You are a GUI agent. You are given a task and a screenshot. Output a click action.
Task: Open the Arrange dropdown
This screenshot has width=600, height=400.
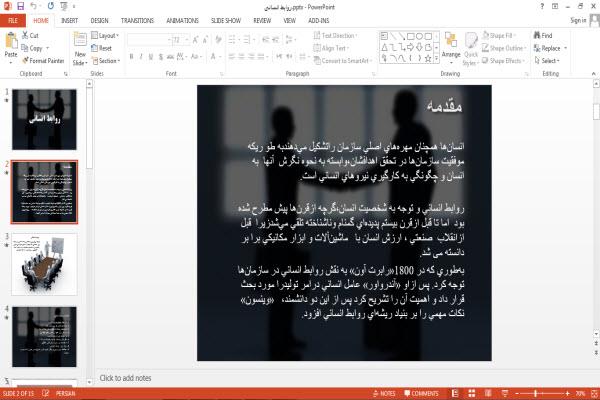tap(451, 48)
